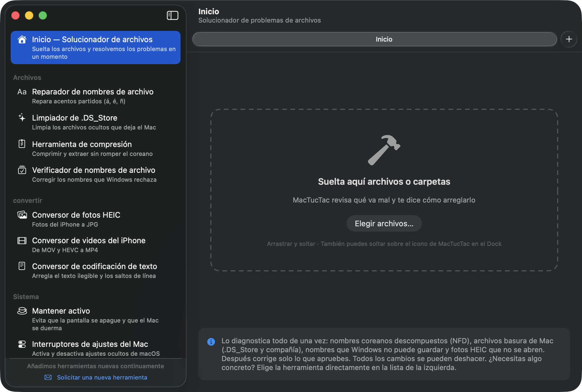
Task: Click the zip icon for Herramienta de compresión
Action: 22,144
